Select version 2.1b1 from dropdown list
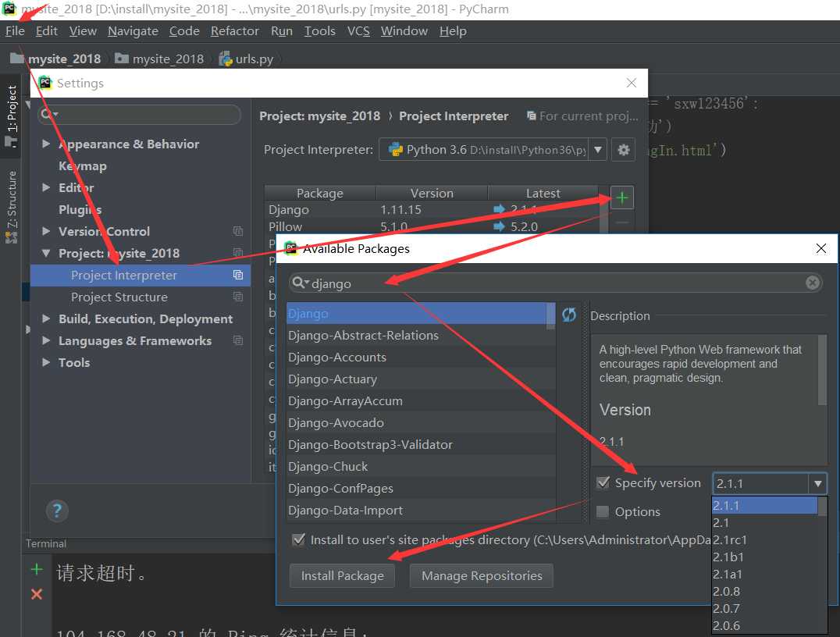Viewport: 840px width, 637px height. pos(764,557)
